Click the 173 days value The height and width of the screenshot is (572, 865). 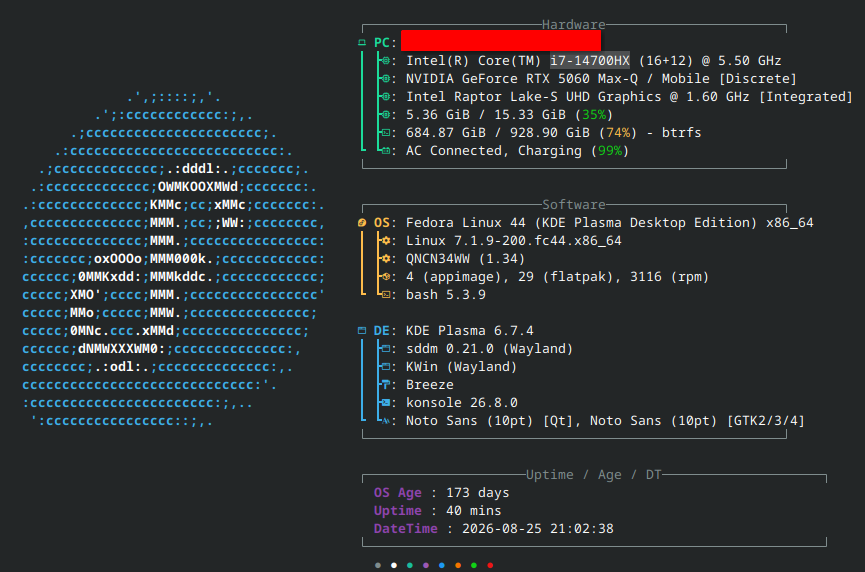tap(478, 493)
